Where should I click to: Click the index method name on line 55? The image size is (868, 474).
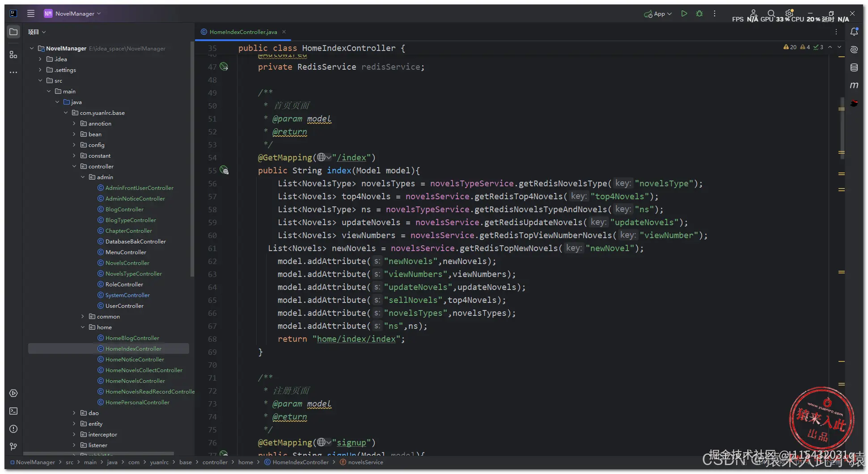tap(339, 170)
